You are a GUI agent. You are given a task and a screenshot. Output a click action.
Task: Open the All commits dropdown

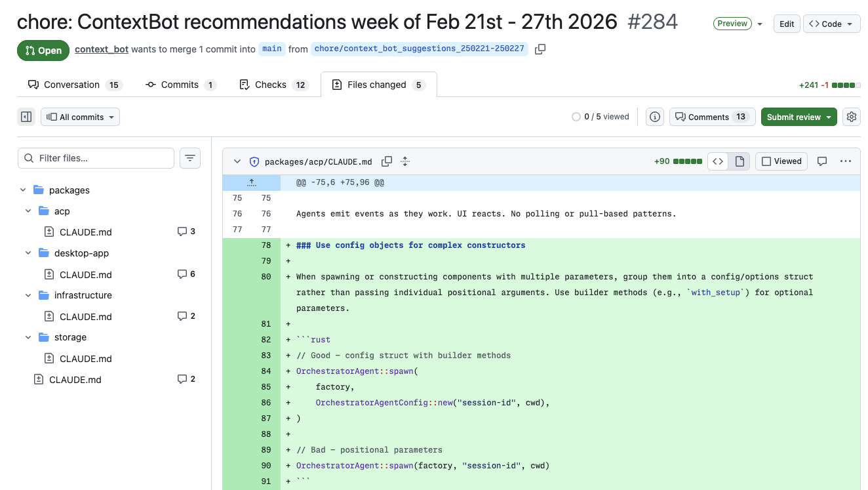(x=79, y=116)
